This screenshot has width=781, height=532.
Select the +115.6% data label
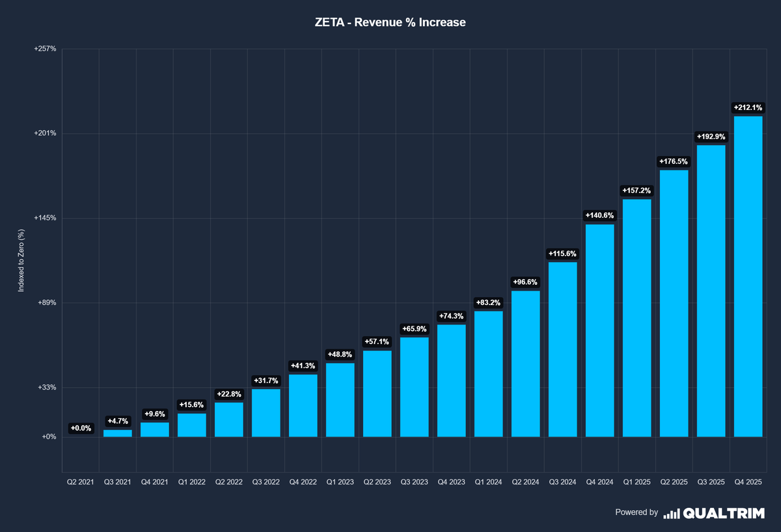[562, 254]
